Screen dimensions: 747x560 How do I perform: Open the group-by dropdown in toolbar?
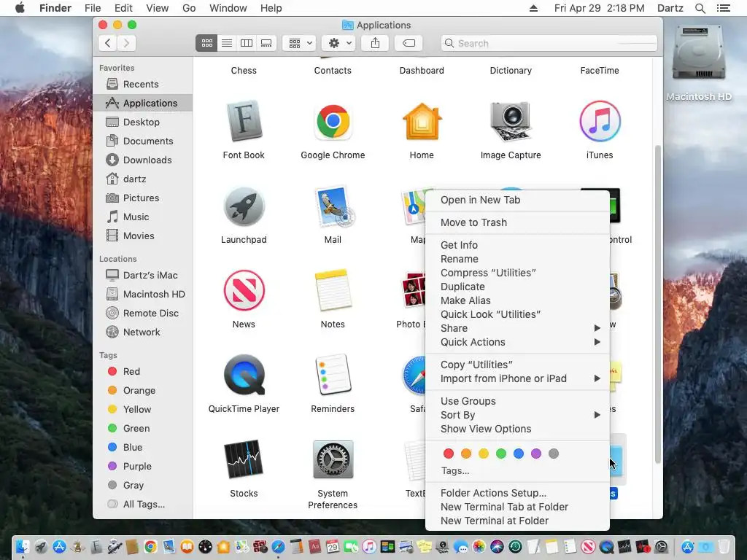300,43
